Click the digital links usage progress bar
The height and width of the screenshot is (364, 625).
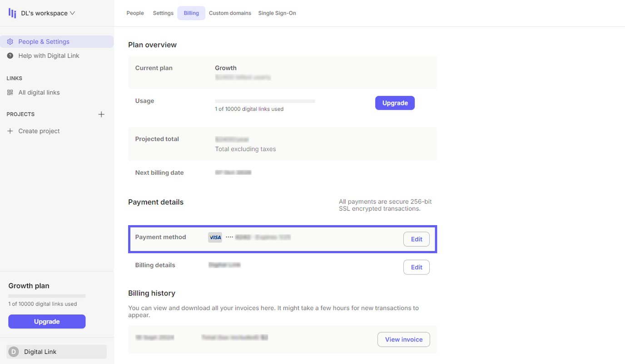(x=265, y=101)
